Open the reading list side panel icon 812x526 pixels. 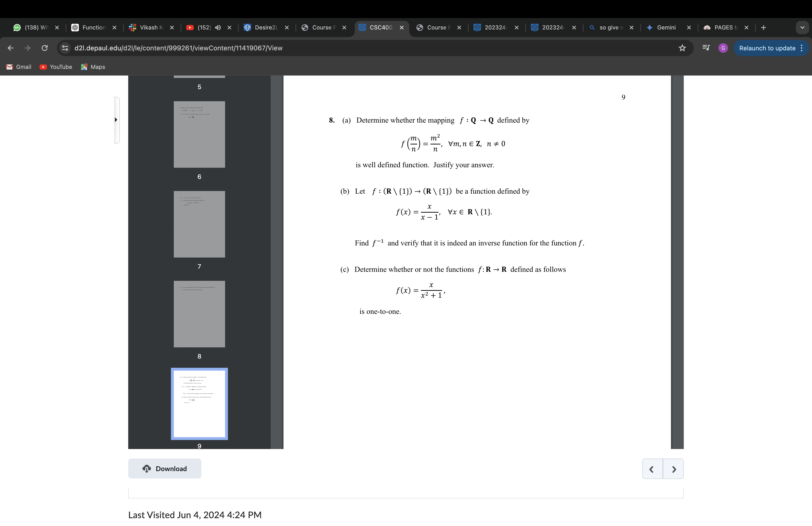tap(706, 48)
